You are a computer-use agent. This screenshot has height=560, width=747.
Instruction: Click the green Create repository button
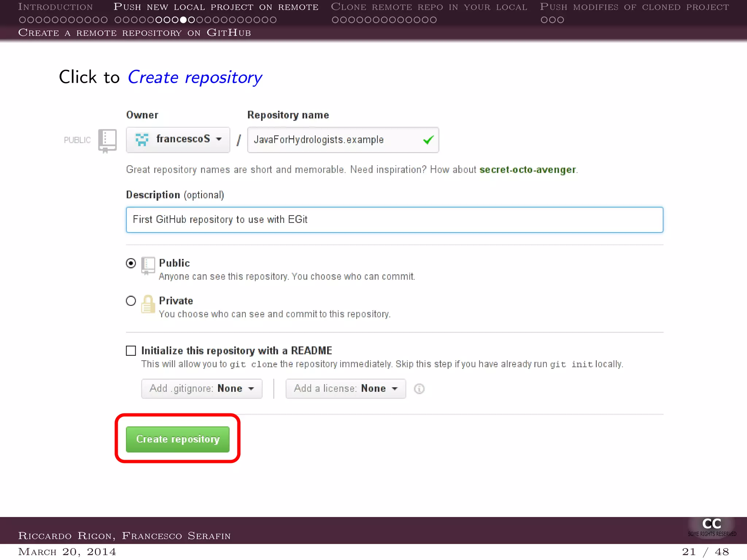tap(178, 439)
